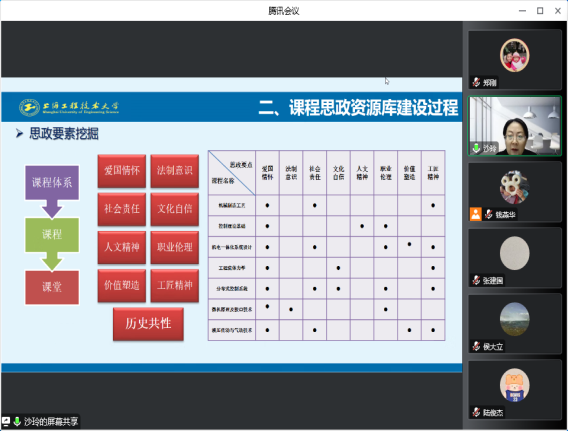Select 沙玲's live video tile

point(514,126)
